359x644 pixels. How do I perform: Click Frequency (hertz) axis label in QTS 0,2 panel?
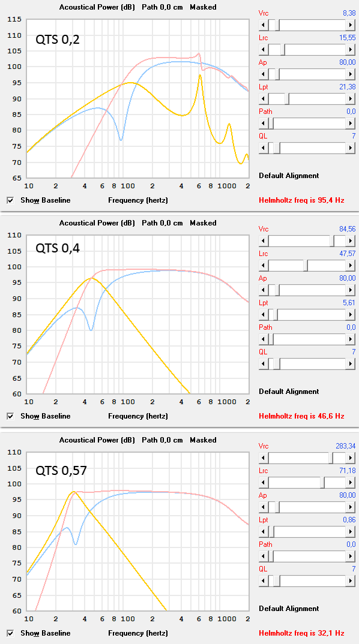pos(137,200)
